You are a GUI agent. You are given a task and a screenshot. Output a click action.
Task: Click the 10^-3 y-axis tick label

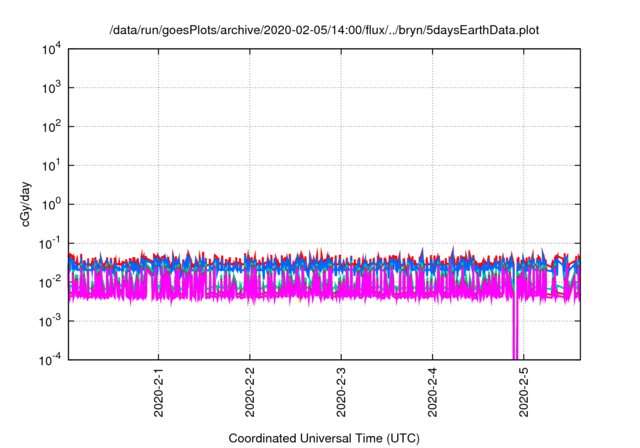pos(50,321)
